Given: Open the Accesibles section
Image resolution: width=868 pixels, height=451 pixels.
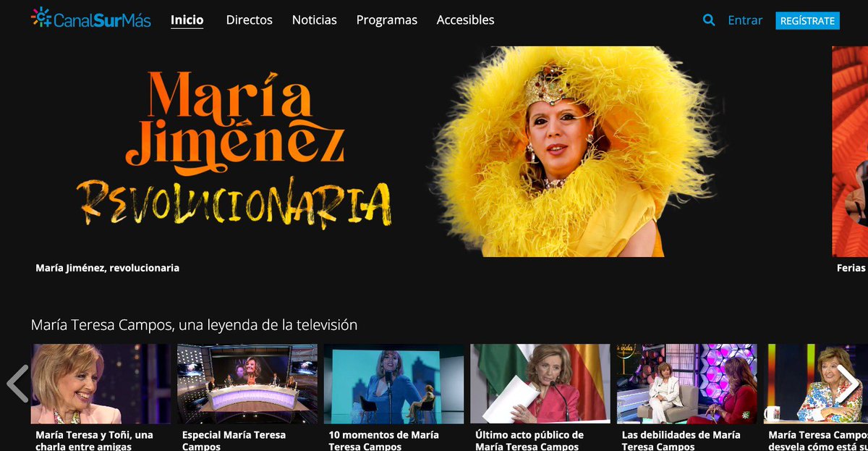Looking at the screenshot, I should (466, 20).
